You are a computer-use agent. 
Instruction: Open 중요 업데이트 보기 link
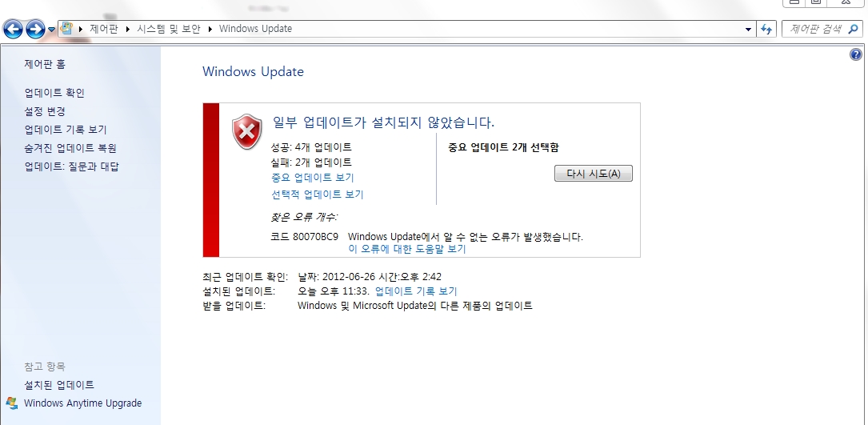(x=312, y=178)
